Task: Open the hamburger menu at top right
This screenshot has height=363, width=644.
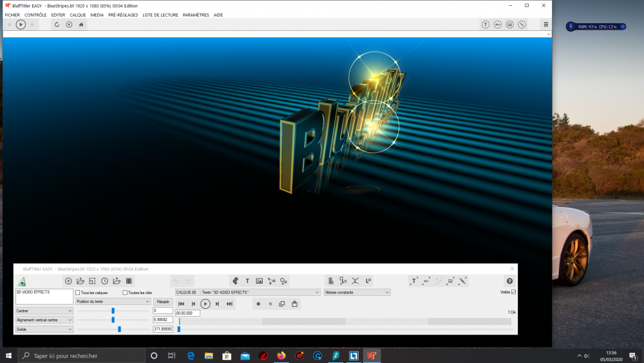Action: tap(545, 25)
